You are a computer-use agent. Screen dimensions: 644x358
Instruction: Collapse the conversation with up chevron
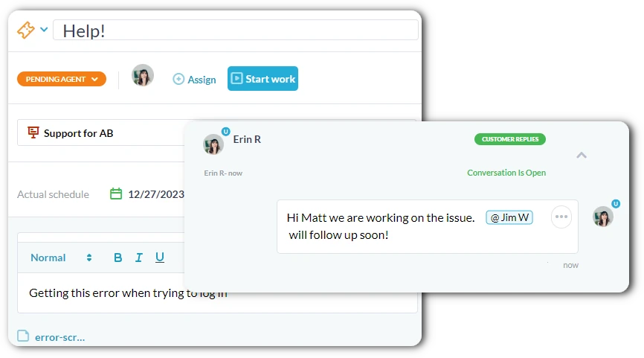click(x=581, y=156)
